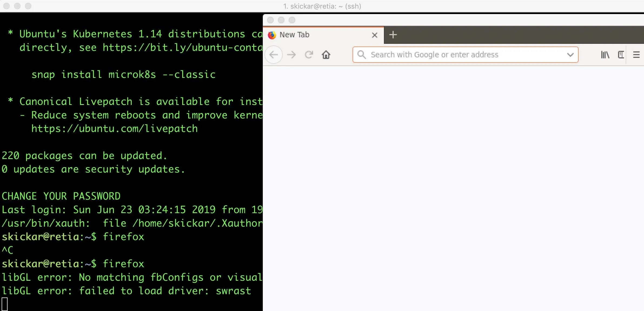Click the Firefox back arrow button
This screenshot has width=644, height=311.
click(x=274, y=55)
